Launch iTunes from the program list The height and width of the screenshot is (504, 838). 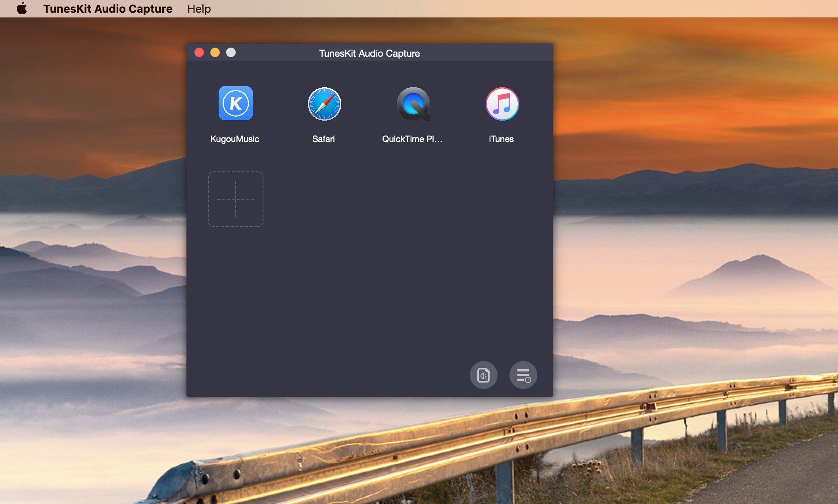(502, 104)
